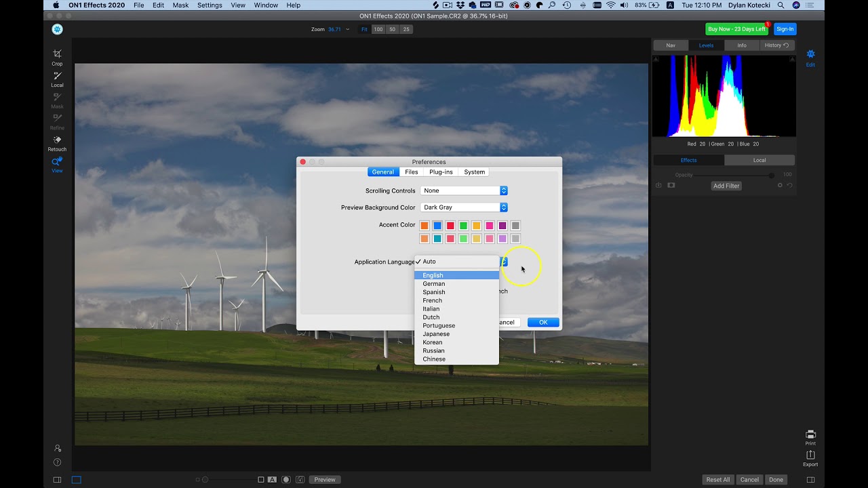Pick the orange Accent Color swatch

(426, 225)
